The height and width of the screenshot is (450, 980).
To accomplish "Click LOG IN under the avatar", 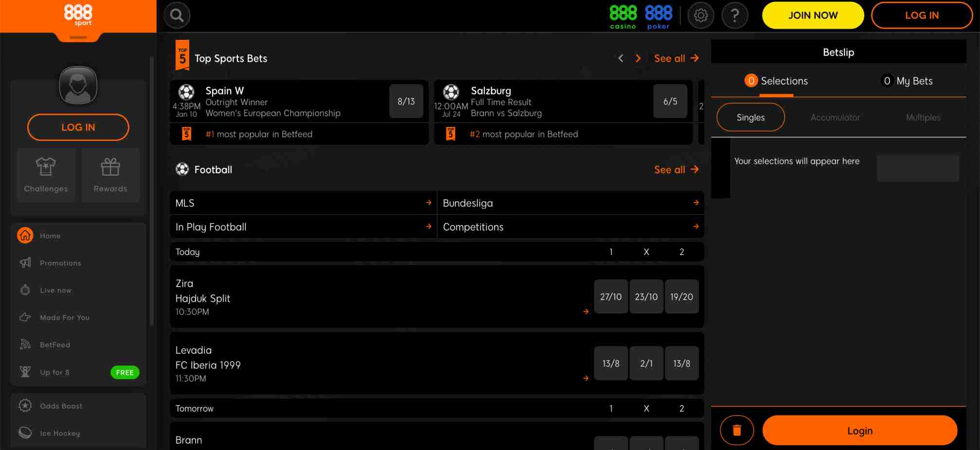I will click(x=78, y=127).
